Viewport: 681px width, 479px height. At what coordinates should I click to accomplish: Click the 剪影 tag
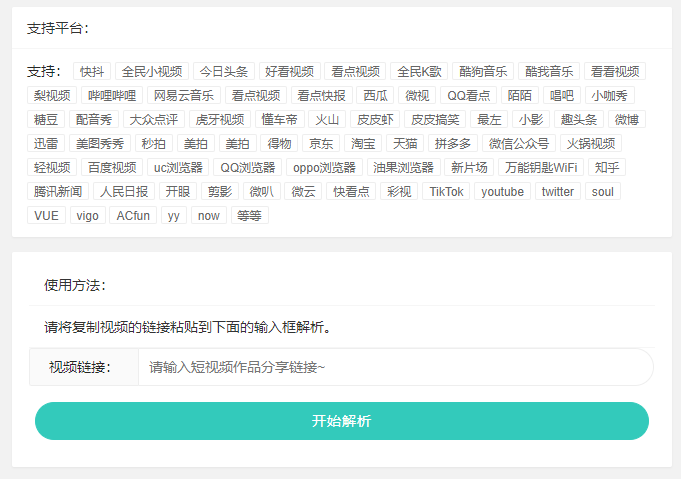(220, 192)
